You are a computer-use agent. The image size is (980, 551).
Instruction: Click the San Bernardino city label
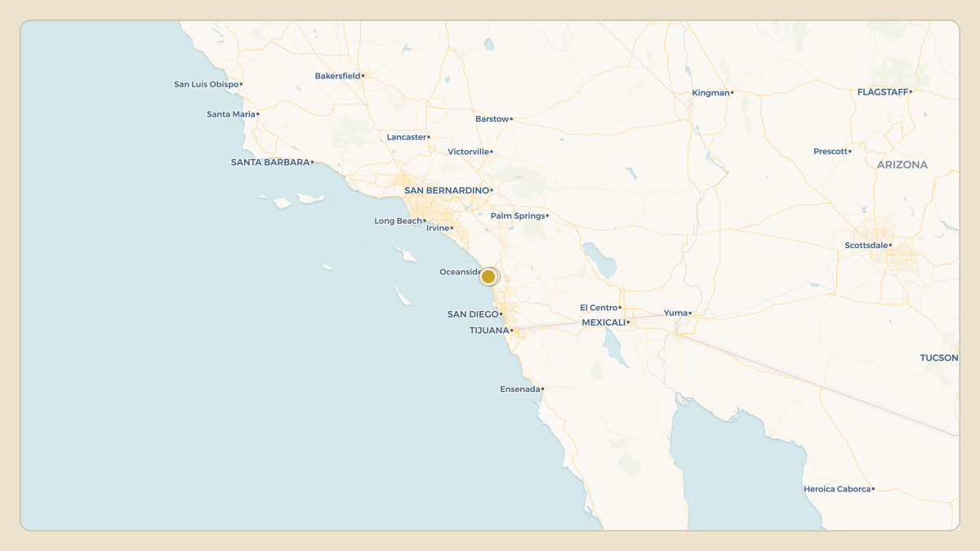(x=447, y=190)
